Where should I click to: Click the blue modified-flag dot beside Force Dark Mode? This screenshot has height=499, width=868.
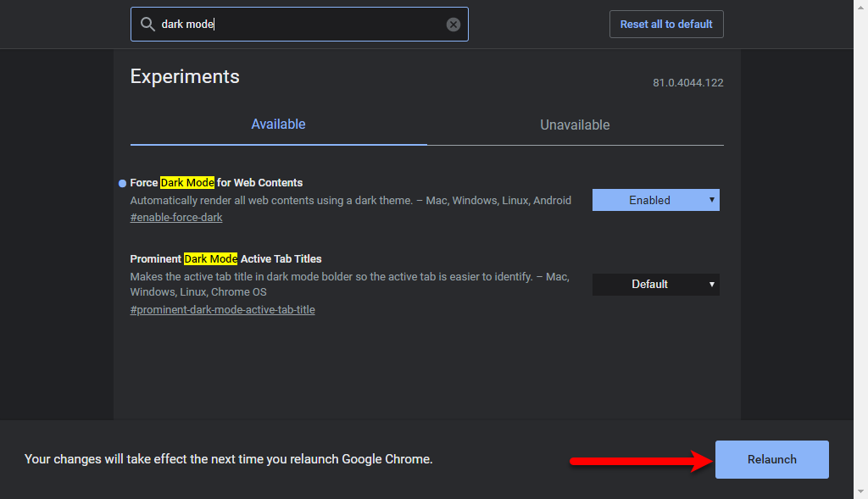click(x=122, y=183)
